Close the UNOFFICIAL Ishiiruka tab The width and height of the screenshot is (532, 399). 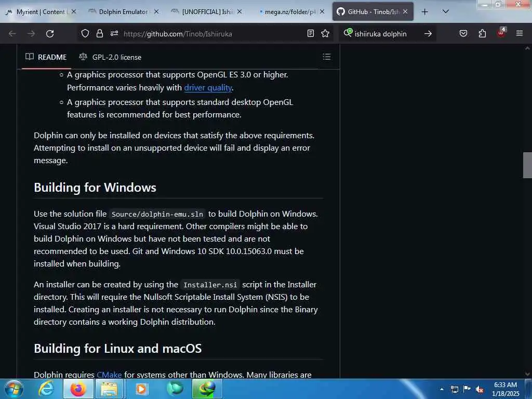[x=240, y=11]
